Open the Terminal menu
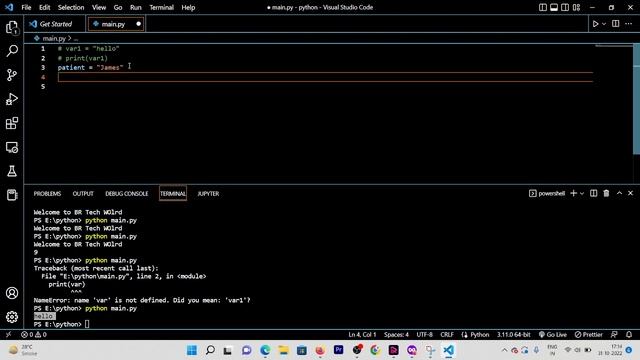The height and width of the screenshot is (360, 640). point(161,7)
